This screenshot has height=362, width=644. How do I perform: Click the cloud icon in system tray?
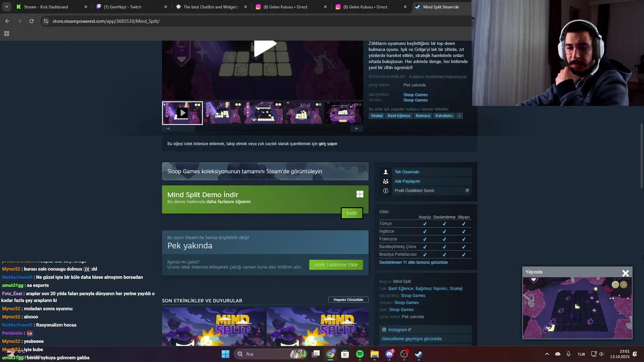tap(557, 354)
